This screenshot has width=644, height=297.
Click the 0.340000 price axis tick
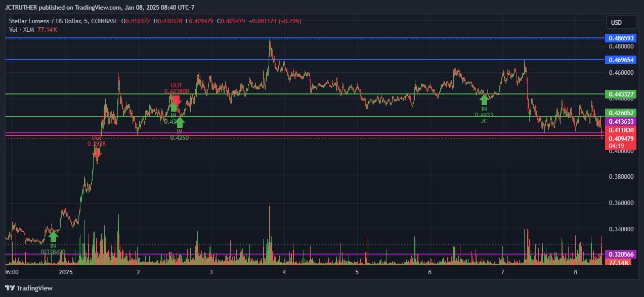tap(621, 229)
